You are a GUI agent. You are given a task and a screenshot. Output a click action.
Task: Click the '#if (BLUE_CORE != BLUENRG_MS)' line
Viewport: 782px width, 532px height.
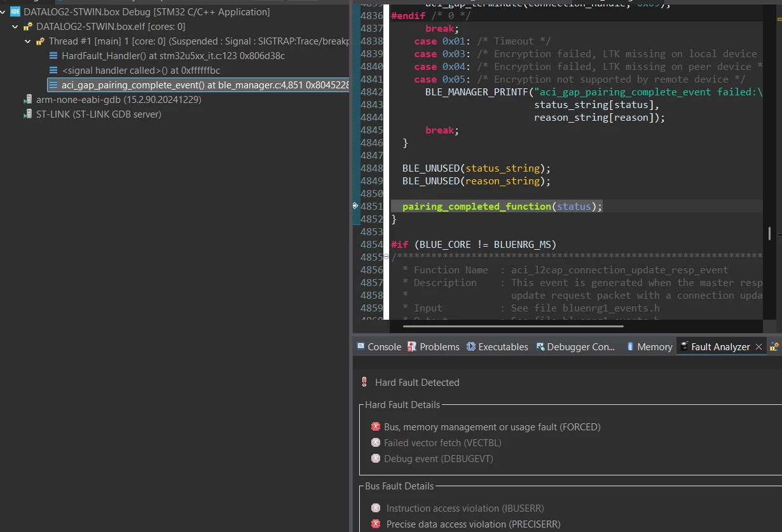474,245
